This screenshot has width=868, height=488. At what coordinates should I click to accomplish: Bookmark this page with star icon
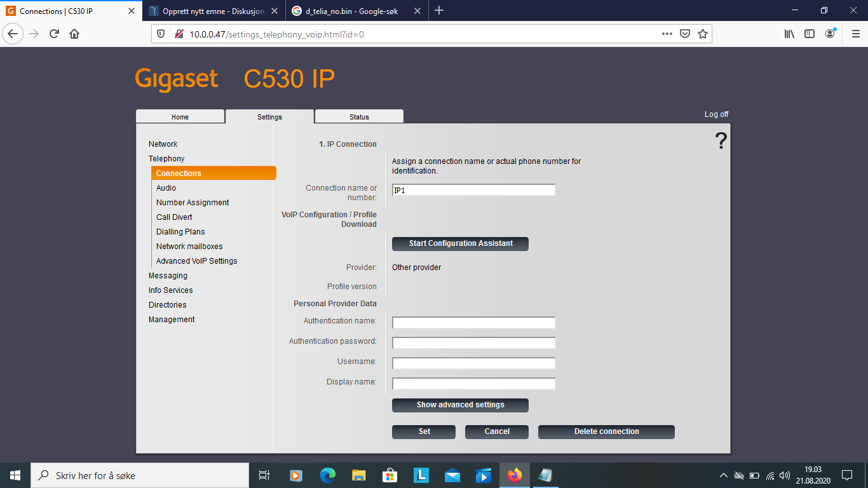703,34
